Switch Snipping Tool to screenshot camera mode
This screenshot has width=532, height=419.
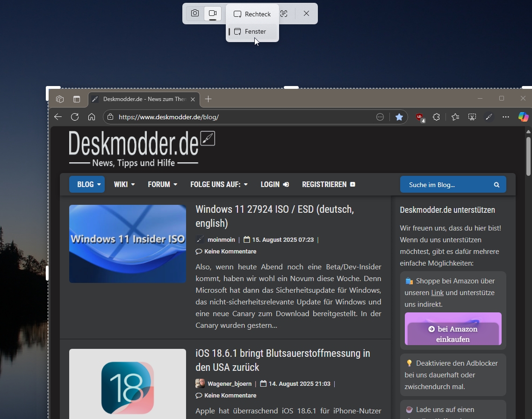click(195, 13)
